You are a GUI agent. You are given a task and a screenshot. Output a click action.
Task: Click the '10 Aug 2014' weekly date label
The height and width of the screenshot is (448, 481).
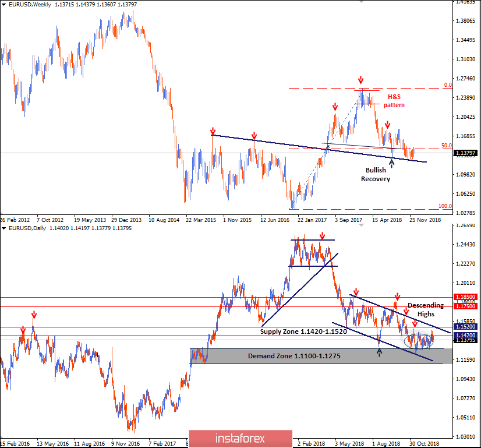click(x=164, y=220)
